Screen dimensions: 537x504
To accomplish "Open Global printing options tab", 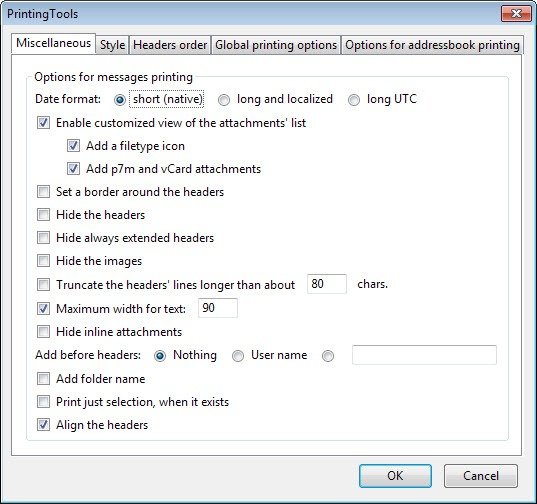I will [x=276, y=45].
